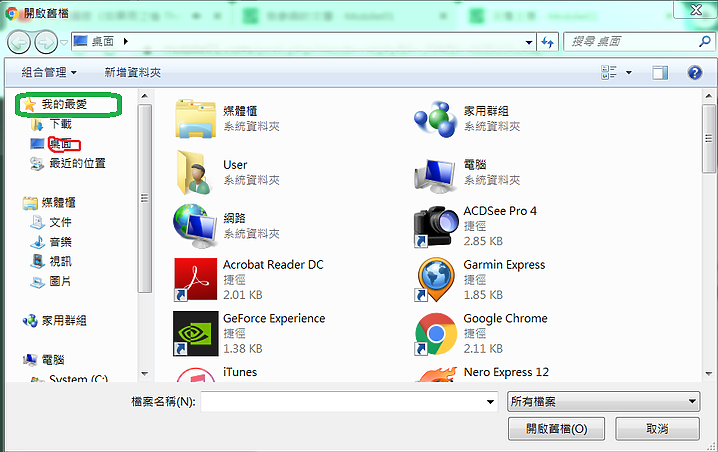Expand the view options dropdown arrow
718x452 pixels.
pyautogui.click(x=629, y=72)
